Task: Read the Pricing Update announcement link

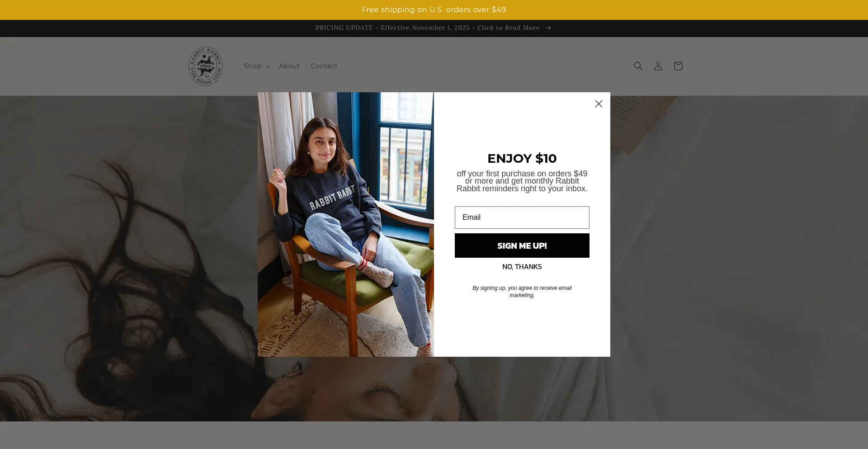Action: coord(428,28)
